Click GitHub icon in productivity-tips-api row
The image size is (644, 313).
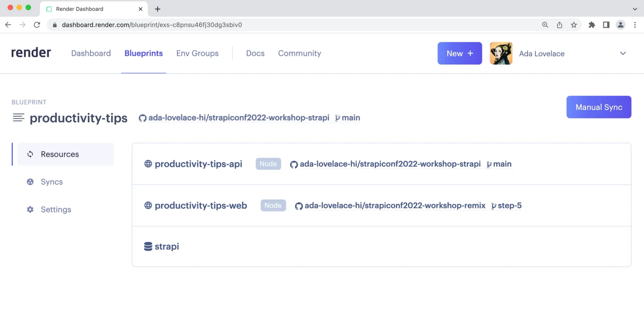coord(294,164)
